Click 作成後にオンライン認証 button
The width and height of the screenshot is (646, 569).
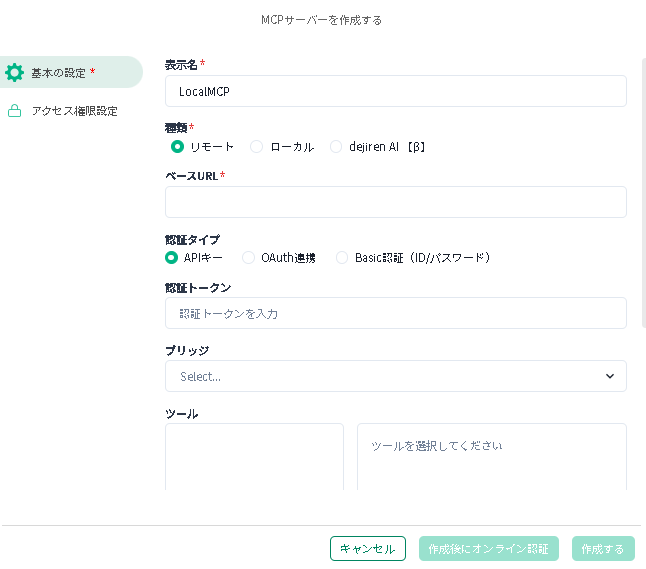(x=488, y=549)
